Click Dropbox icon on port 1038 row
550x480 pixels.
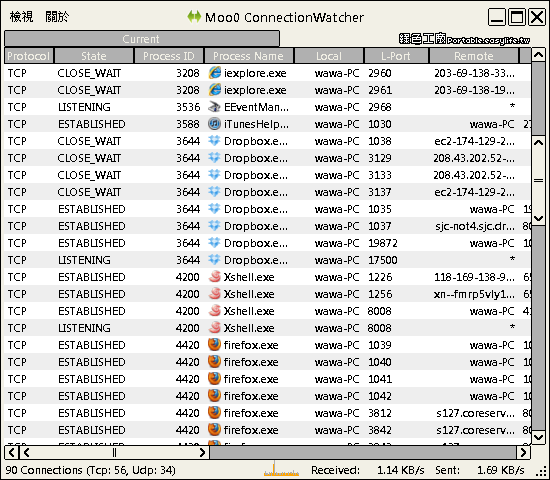(214, 141)
